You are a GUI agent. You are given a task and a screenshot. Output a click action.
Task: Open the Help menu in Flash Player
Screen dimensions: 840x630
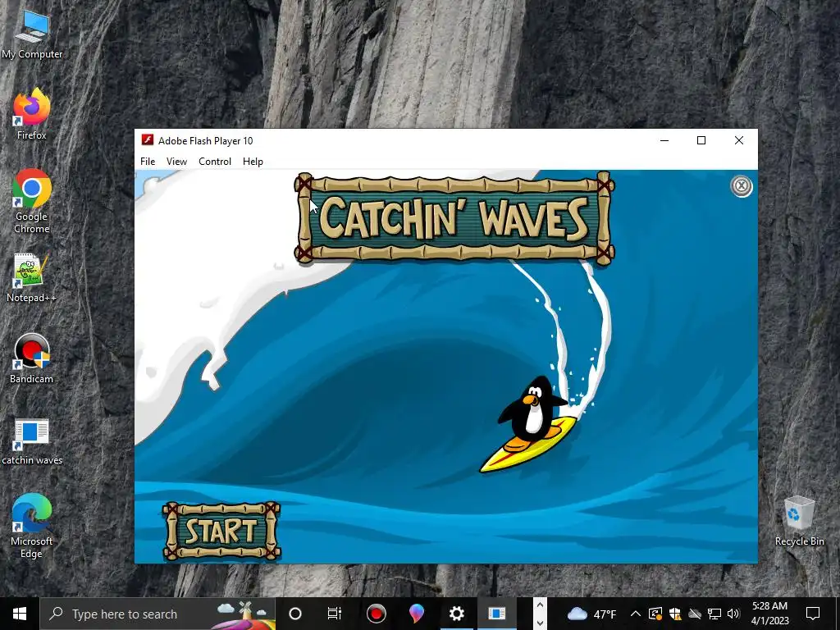[253, 162]
